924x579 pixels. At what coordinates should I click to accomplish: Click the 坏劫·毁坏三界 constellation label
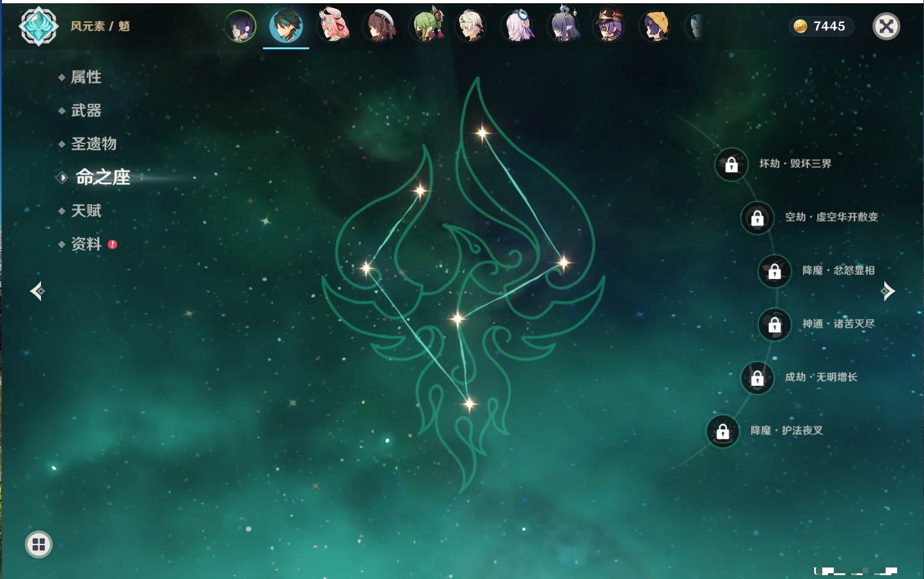tap(795, 164)
